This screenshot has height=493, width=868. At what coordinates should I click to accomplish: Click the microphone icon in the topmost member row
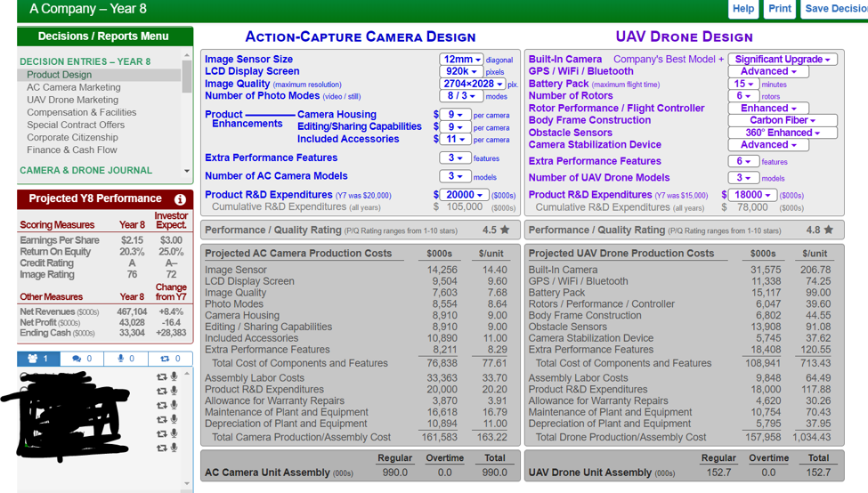pyautogui.click(x=174, y=376)
